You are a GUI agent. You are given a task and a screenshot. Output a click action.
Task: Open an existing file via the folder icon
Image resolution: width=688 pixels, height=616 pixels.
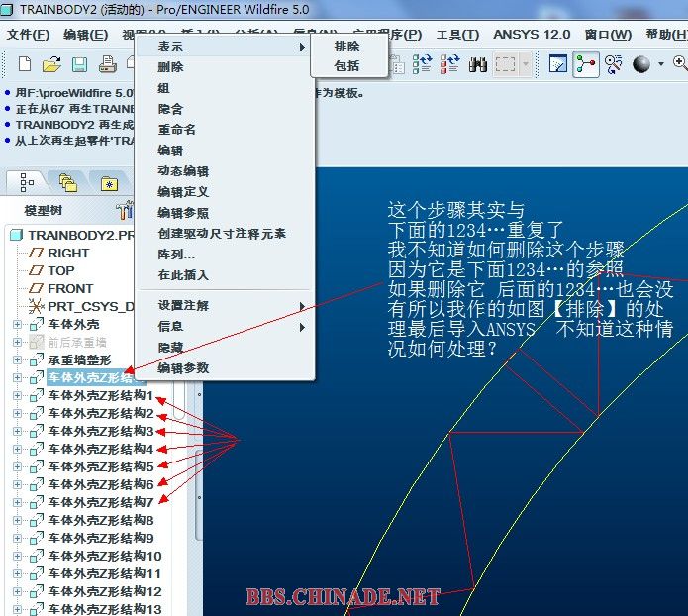click(51, 64)
